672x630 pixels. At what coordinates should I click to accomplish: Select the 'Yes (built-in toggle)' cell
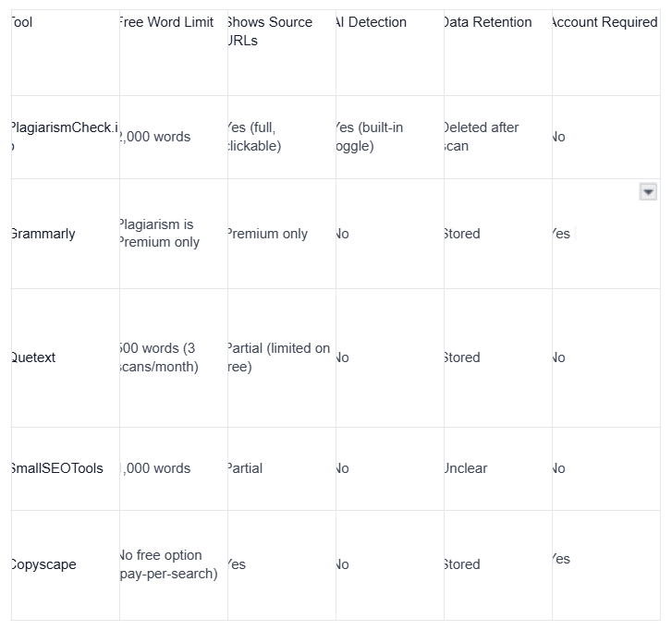pos(390,137)
